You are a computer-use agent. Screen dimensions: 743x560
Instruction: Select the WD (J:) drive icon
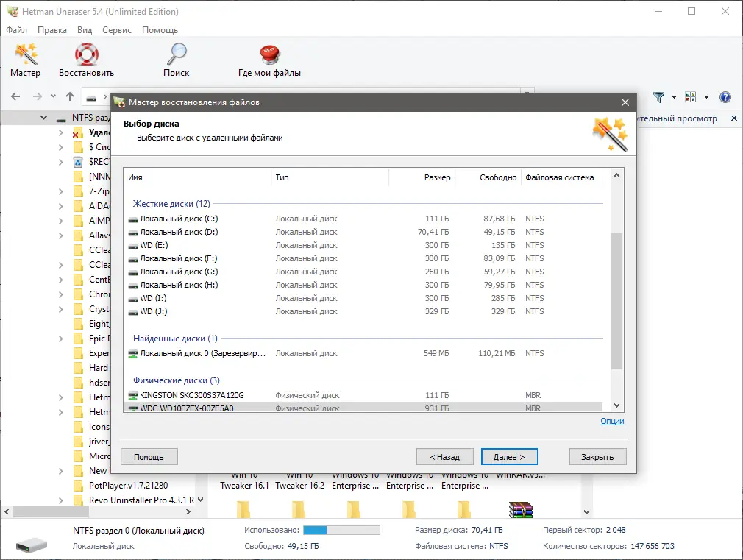133,312
